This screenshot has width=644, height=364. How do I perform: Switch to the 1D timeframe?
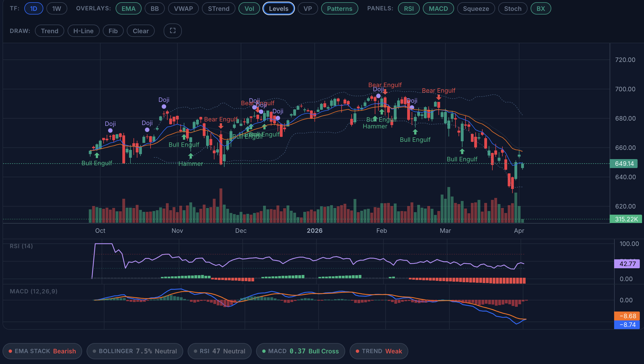pyautogui.click(x=33, y=9)
